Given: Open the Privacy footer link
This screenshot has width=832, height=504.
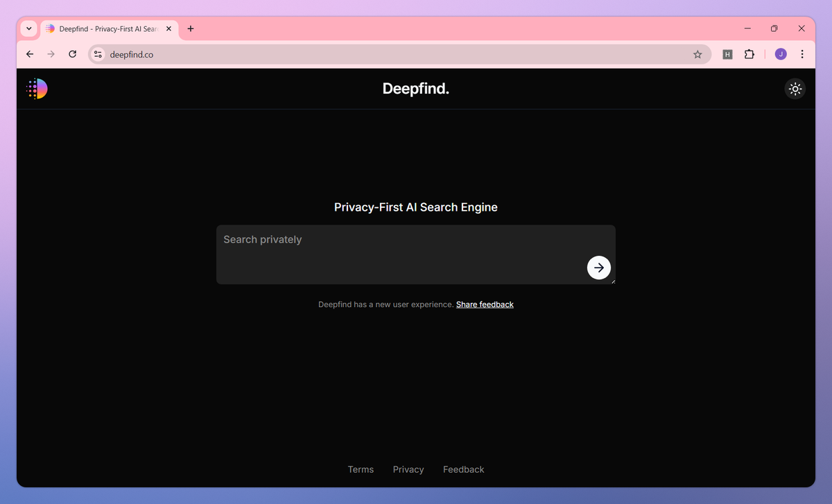Looking at the screenshot, I should click(x=408, y=469).
